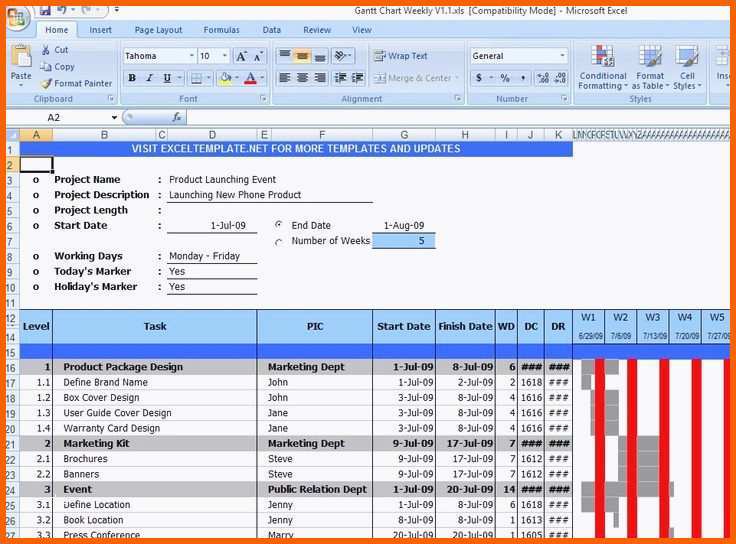Viewport: 736px width, 544px height.
Task: Click the font color red A swatch
Action: (x=251, y=78)
